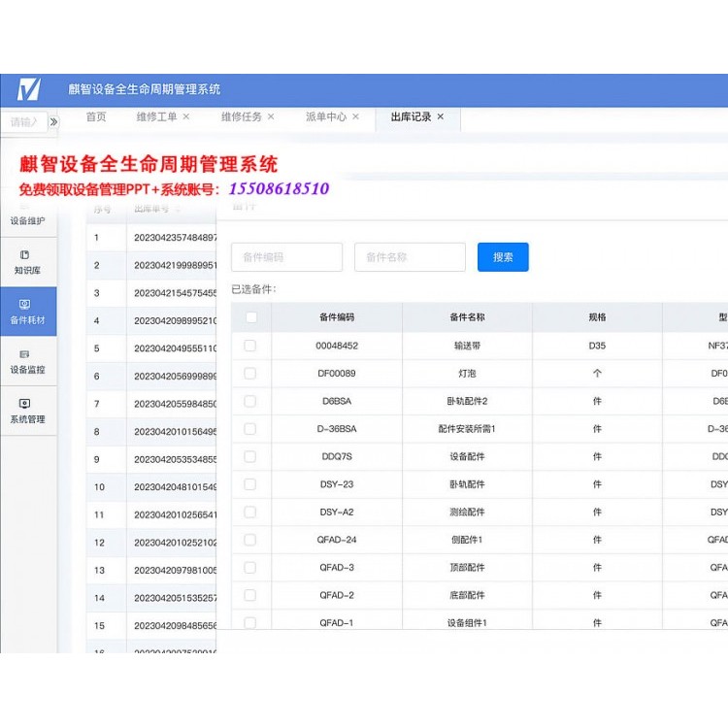Tick the checkbox for DF00089 灯泡
This screenshot has height=728, width=728.
point(250,373)
